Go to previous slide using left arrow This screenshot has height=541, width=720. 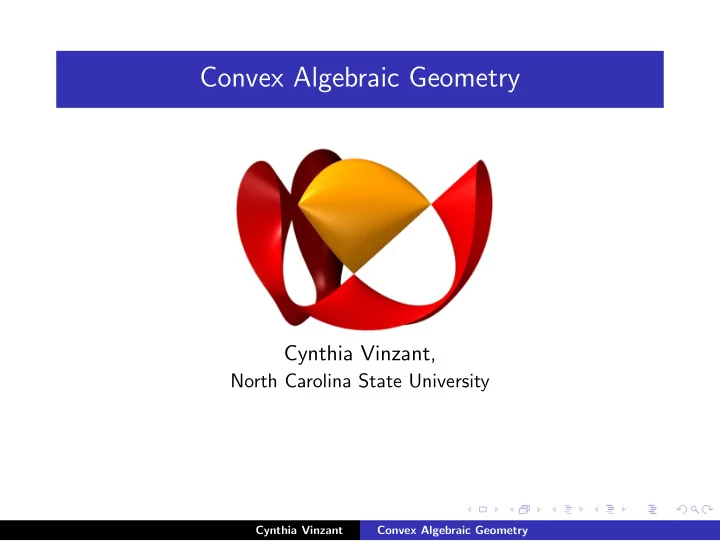[x=470, y=509]
